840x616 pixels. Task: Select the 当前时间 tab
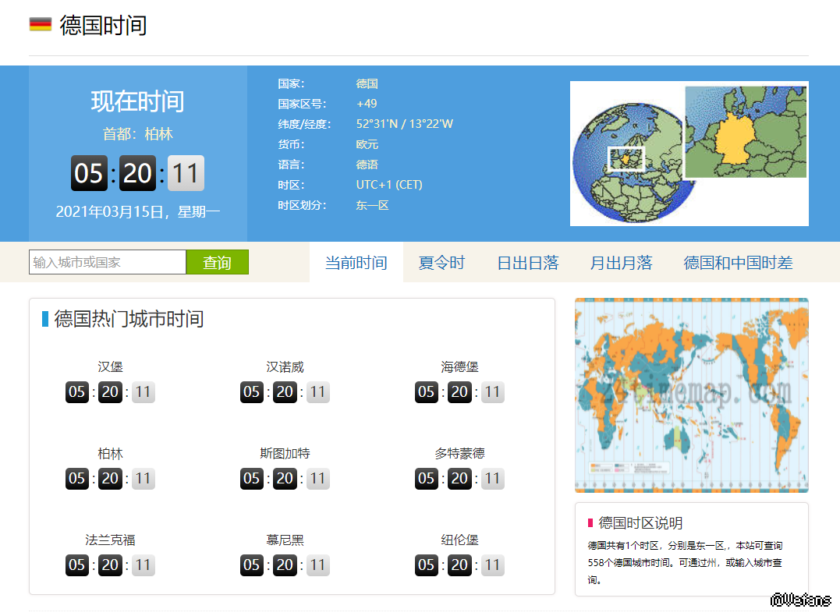point(356,263)
